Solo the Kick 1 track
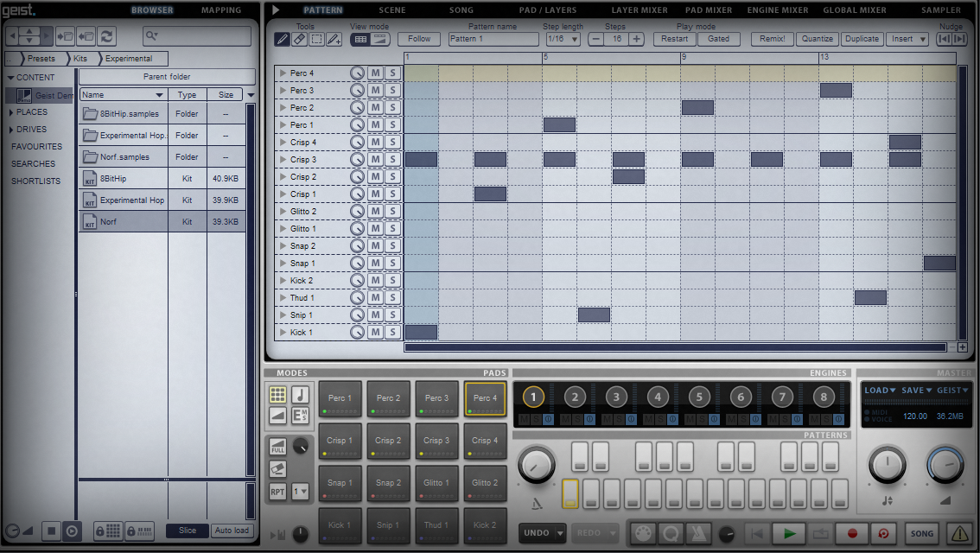980x553 pixels. coord(392,333)
